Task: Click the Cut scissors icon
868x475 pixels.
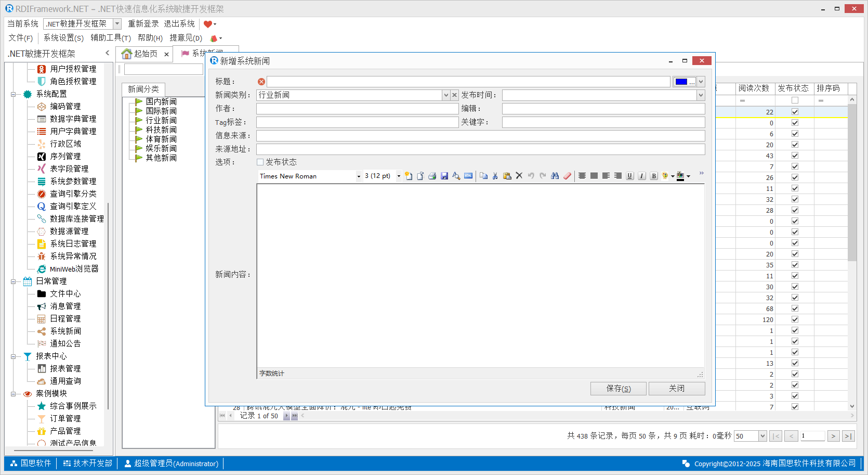Action: 495,176
